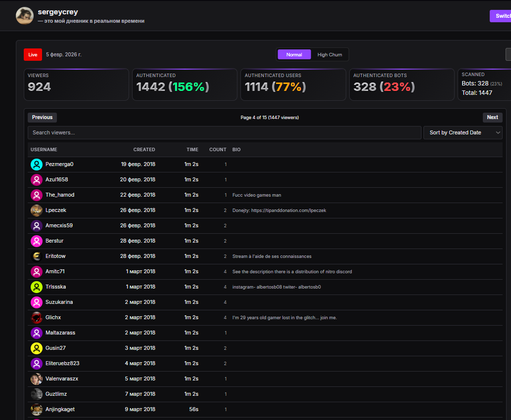Sort by COUNT column header
The image size is (511, 420).
click(218, 150)
